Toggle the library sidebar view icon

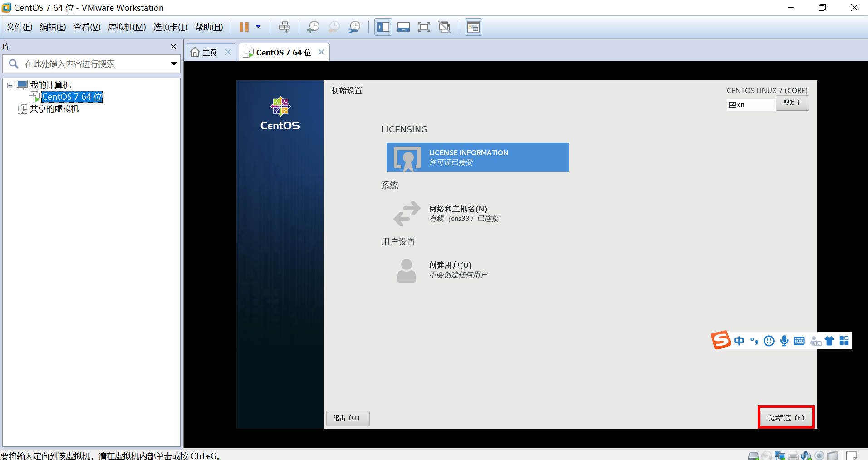tap(383, 27)
